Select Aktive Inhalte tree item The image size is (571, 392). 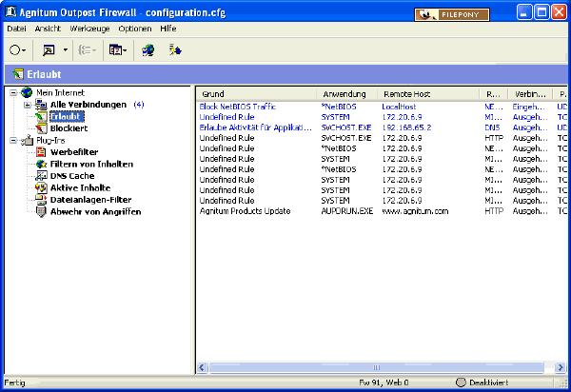pos(80,187)
